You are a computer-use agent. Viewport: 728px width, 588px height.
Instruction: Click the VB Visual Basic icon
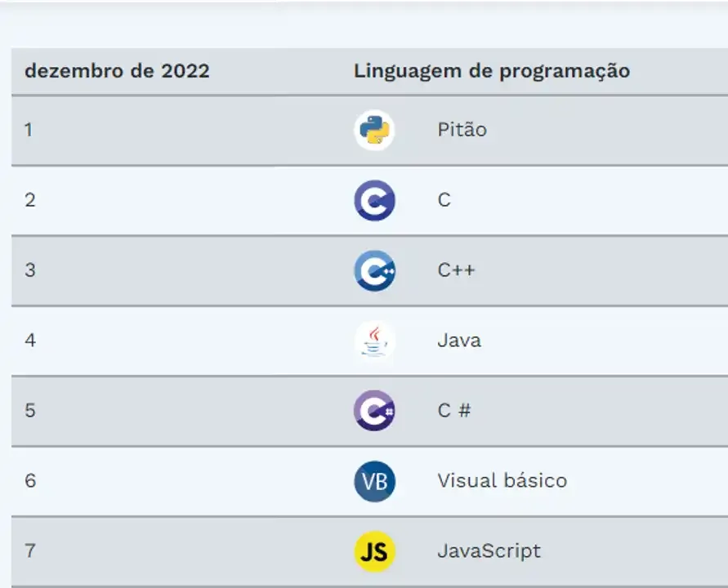click(374, 481)
